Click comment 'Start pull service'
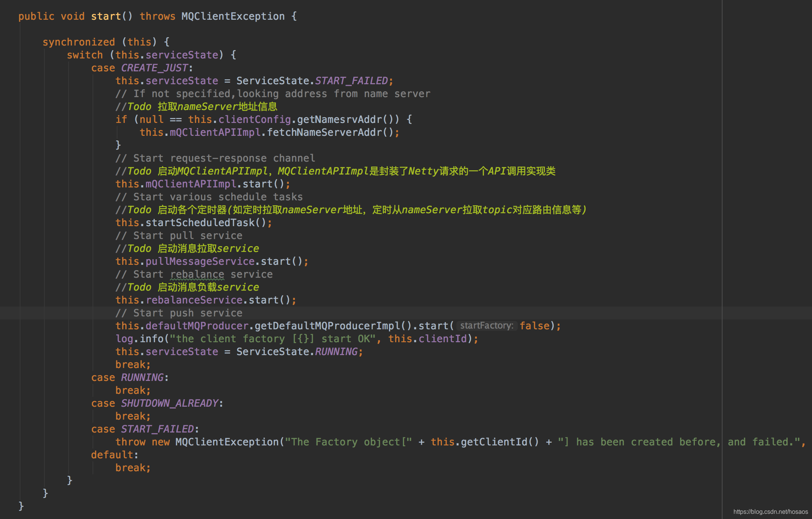This screenshot has width=812, height=519. 179,236
